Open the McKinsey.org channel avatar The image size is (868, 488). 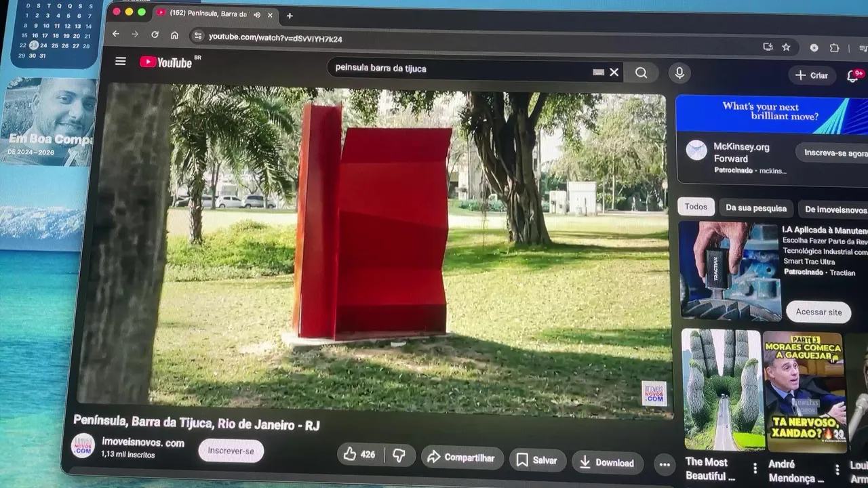coord(696,150)
